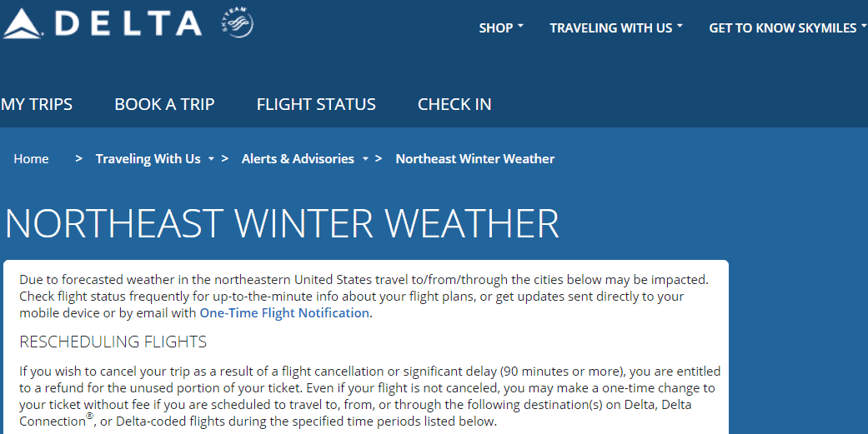Click the Delta triangle logo icon
This screenshot has height=434, width=868.
click(x=23, y=24)
